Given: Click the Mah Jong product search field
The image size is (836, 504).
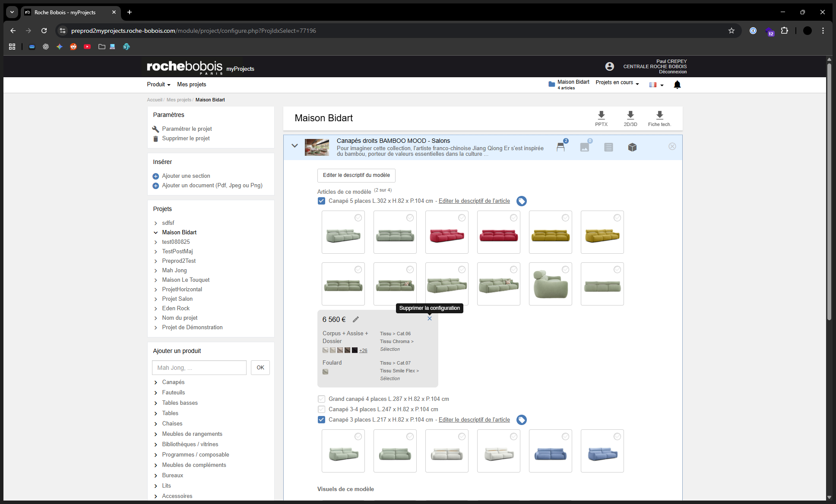Looking at the screenshot, I should [199, 368].
